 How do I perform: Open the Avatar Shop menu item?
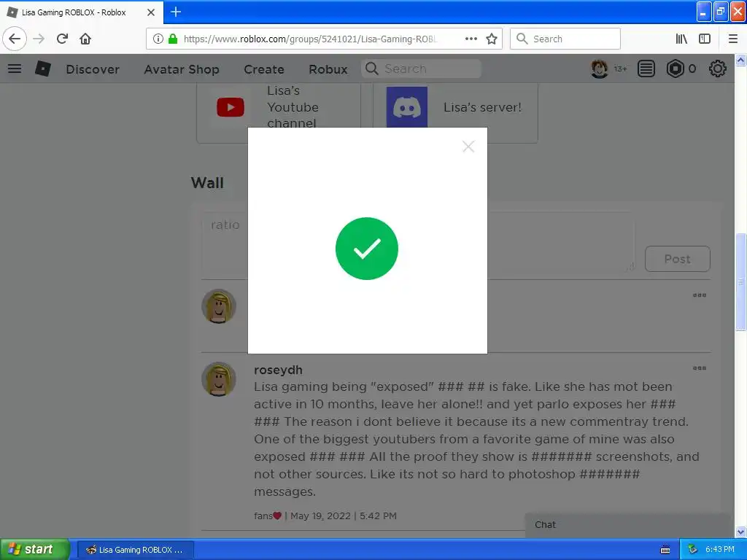coord(182,69)
